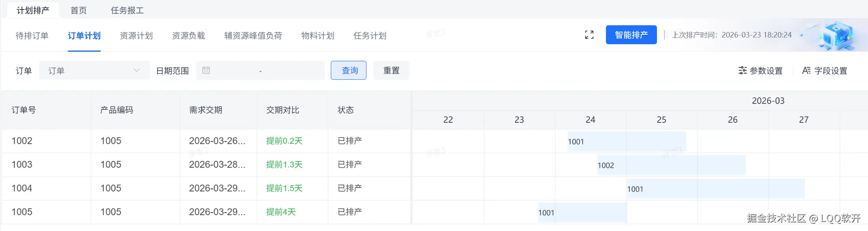Click the 交期对比 column header
The image size is (868, 231).
click(283, 110)
